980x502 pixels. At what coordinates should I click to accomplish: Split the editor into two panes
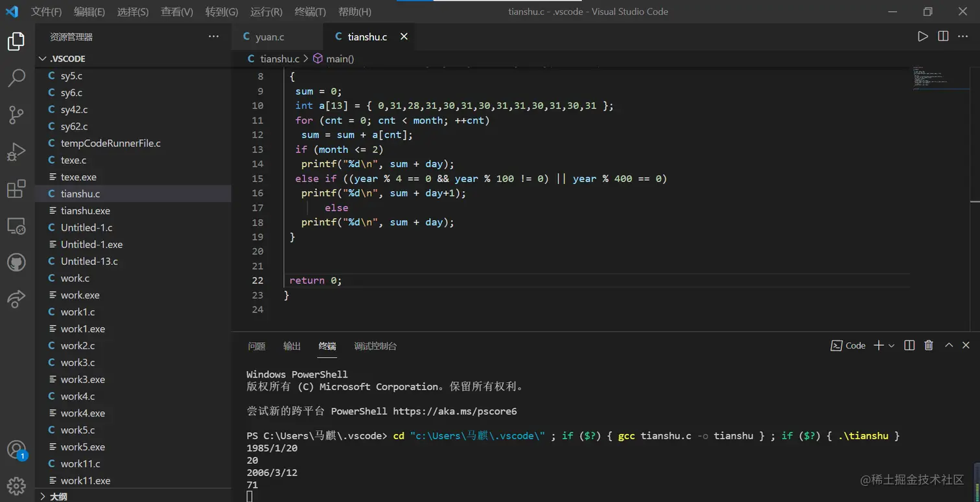pos(942,36)
